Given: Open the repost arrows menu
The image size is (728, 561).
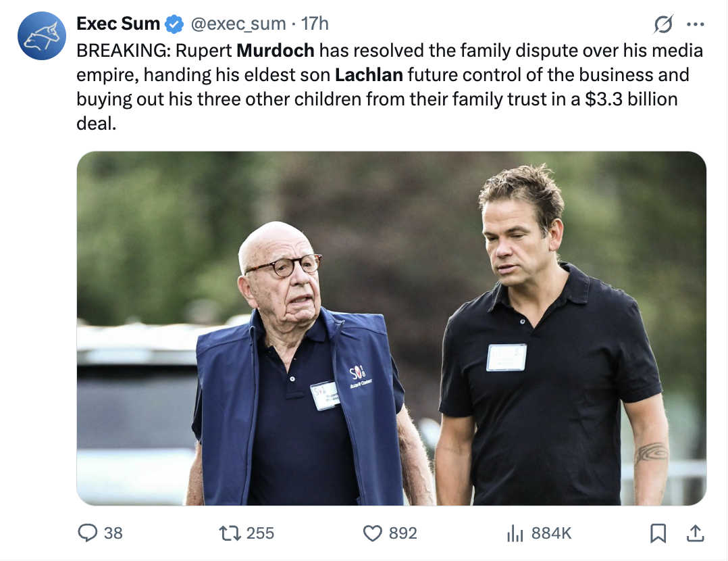Looking at the screenshot, I should (x=230, y=533).
